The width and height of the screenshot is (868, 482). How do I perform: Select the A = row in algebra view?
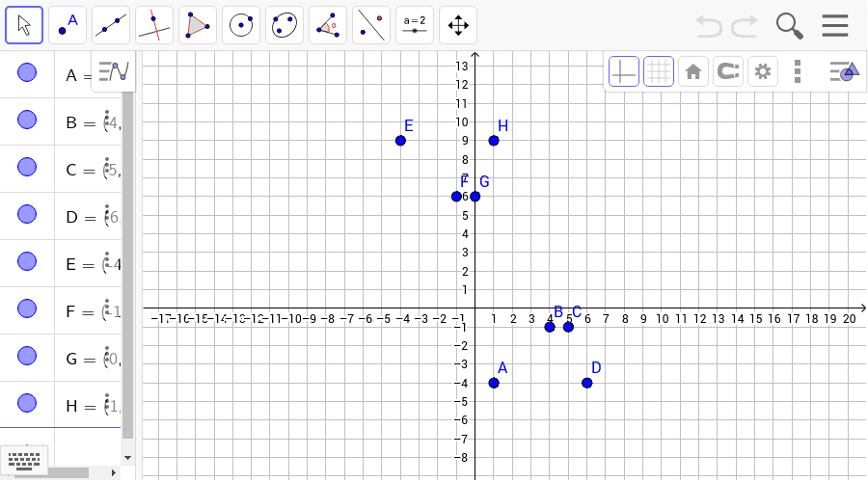pos(61,74)
